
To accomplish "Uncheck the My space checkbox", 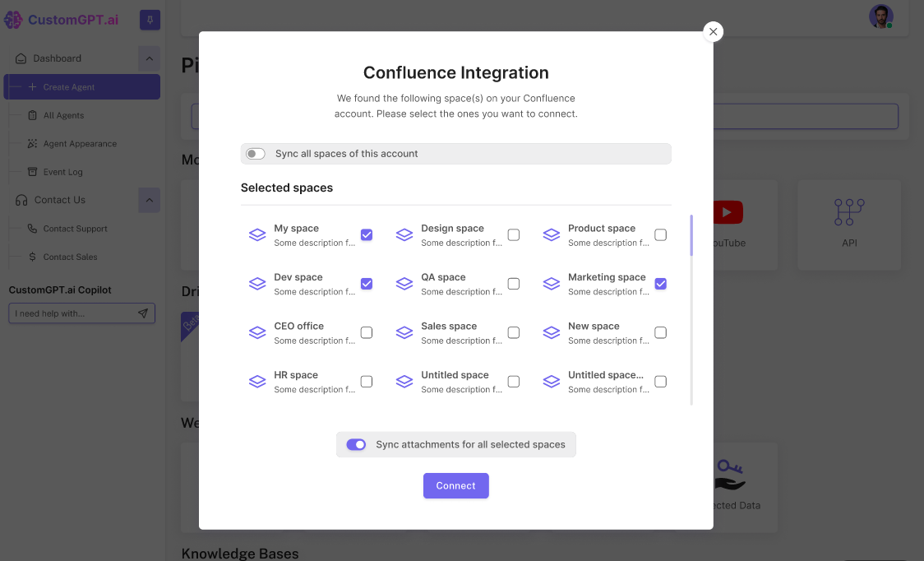I will tap(367, 234).
